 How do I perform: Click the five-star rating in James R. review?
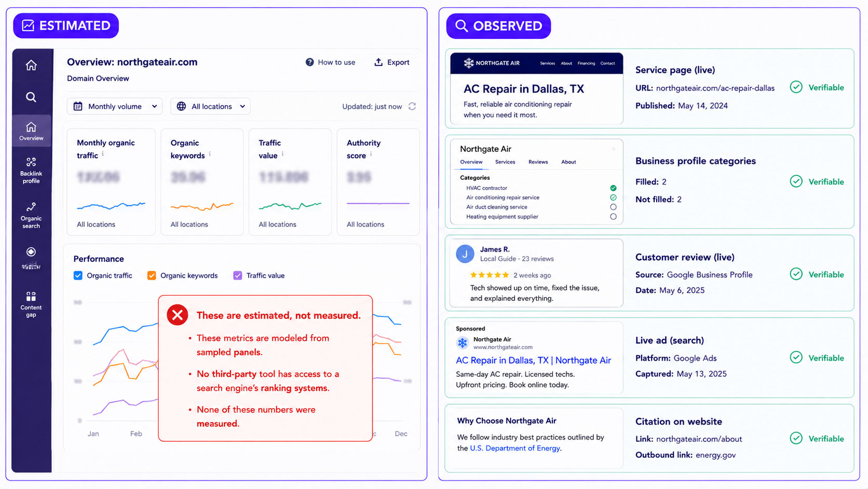click(489, 275)
